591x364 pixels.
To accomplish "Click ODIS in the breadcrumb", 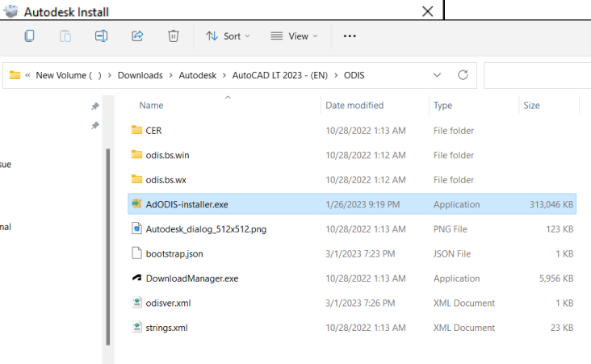I will point(354,75).
